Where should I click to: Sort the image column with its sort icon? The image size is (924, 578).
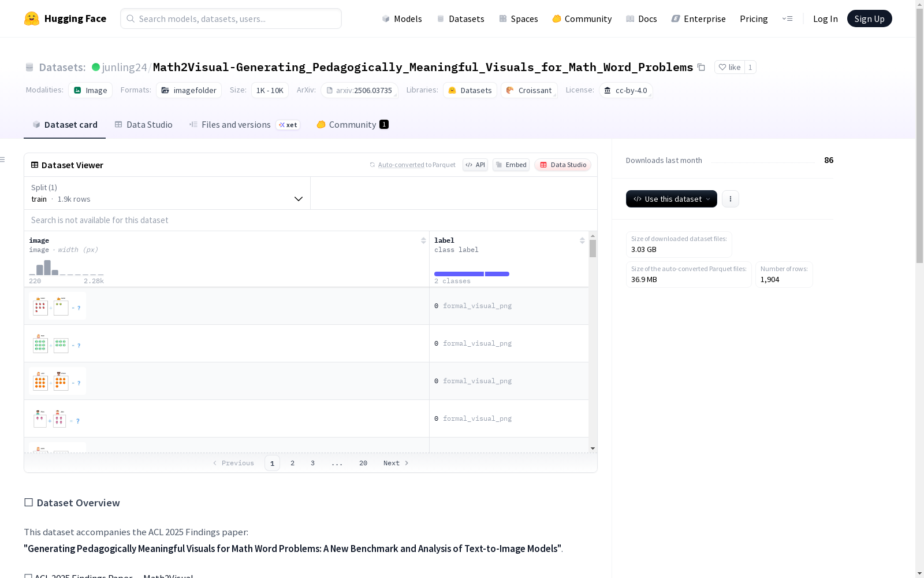423,240
